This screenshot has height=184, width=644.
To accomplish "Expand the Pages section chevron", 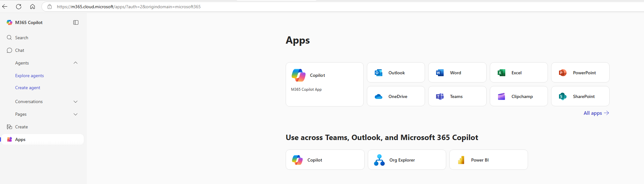I will tap(76, 114).
